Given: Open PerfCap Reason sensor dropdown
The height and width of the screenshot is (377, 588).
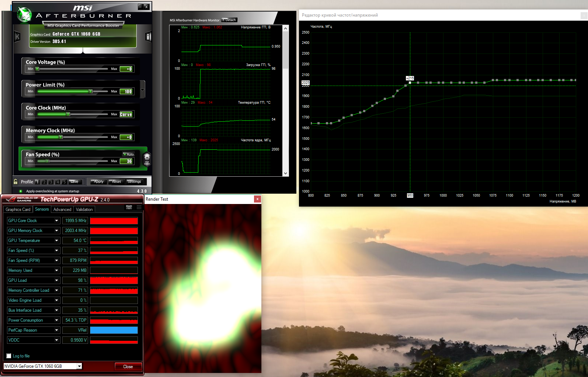Looking at the screenshot, I should pos(57,330).
